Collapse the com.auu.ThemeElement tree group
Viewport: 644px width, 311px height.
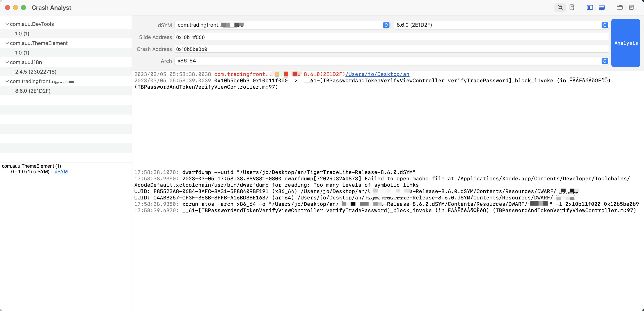click(7, 43)
